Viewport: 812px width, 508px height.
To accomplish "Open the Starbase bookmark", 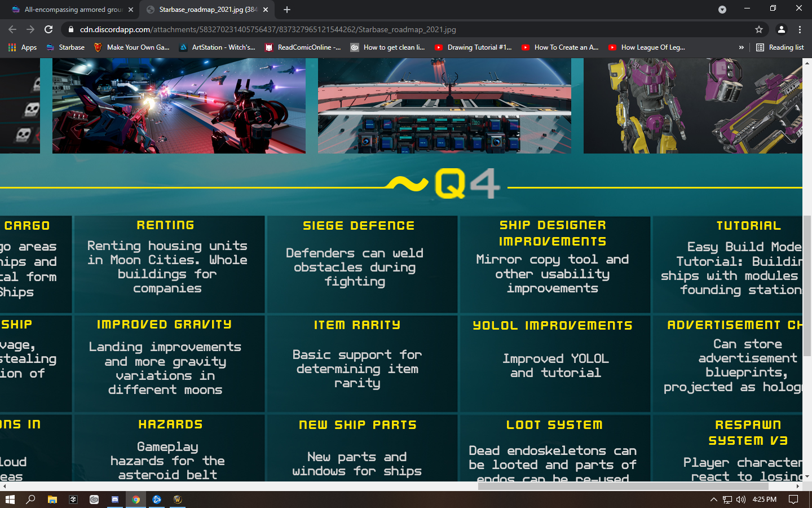I will point(65,47).
